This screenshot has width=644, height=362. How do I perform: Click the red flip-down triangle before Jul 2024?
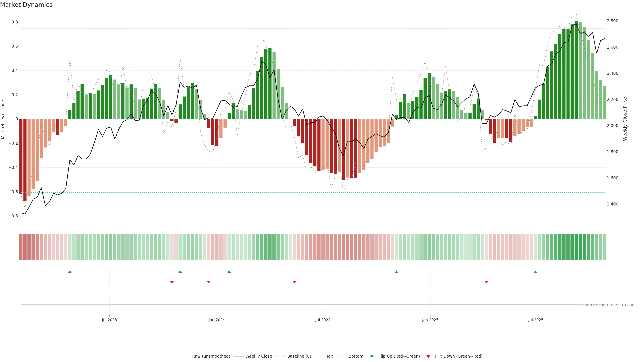pos(294,282)
